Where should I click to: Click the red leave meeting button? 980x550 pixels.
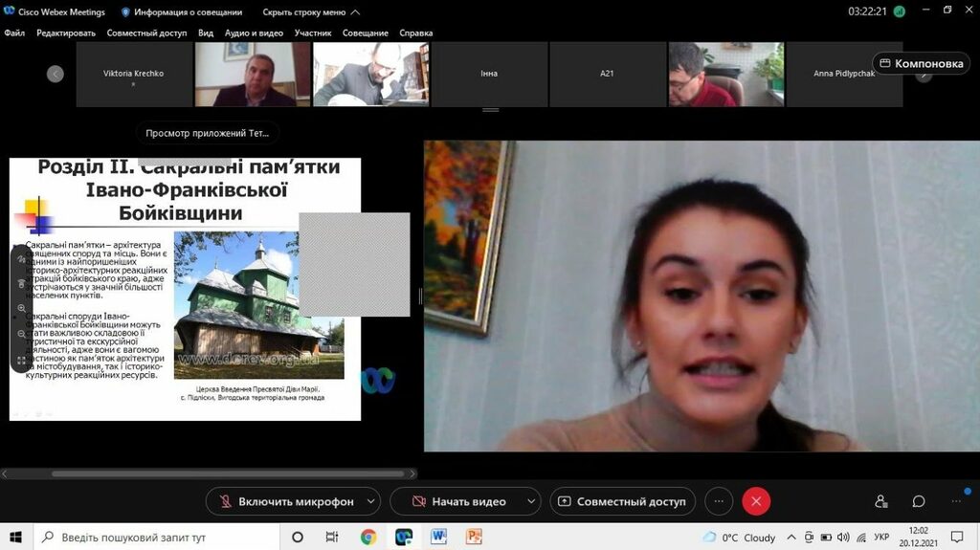pos(756,501)
